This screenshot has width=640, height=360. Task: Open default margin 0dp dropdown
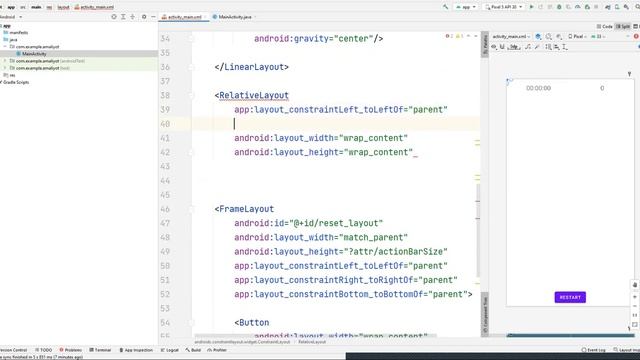point(514,47)
